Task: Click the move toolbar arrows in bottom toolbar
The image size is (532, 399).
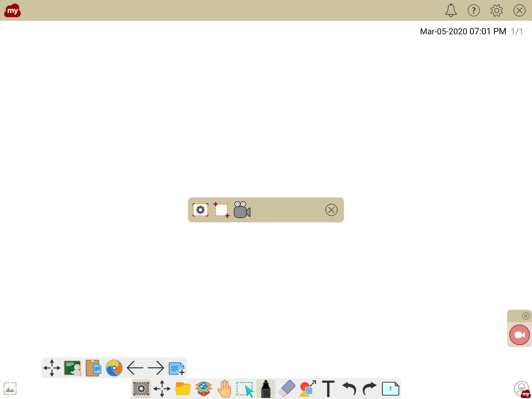Action: [162, 389]
